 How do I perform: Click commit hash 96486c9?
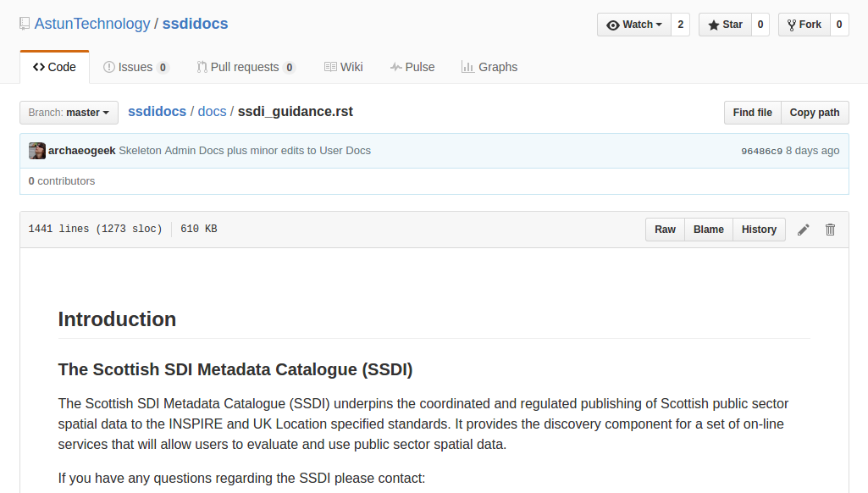coord(761,151)
